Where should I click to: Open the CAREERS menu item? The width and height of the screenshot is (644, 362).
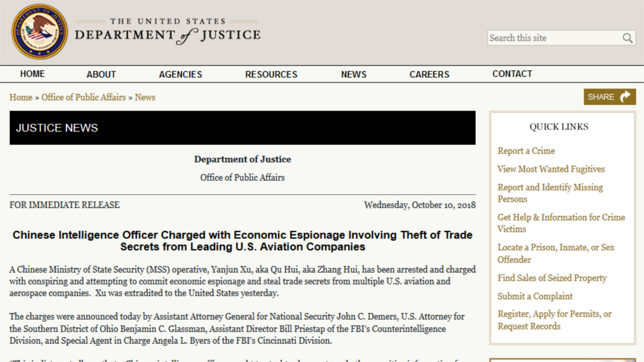(430, 75)
